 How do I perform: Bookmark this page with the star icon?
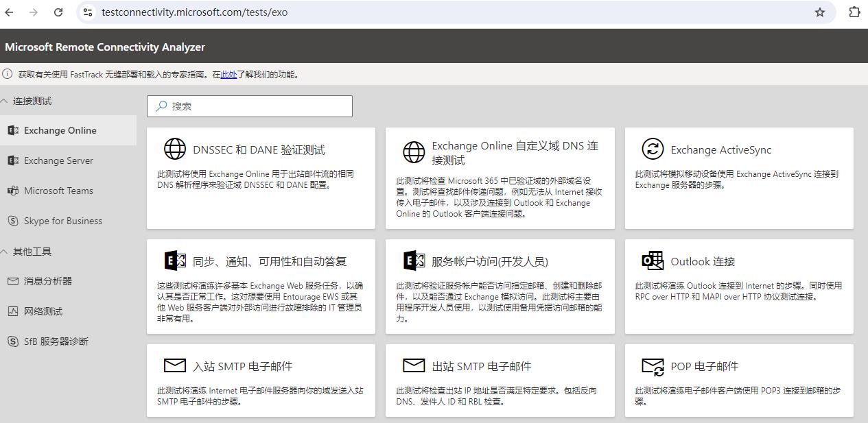tap(820, 12)
